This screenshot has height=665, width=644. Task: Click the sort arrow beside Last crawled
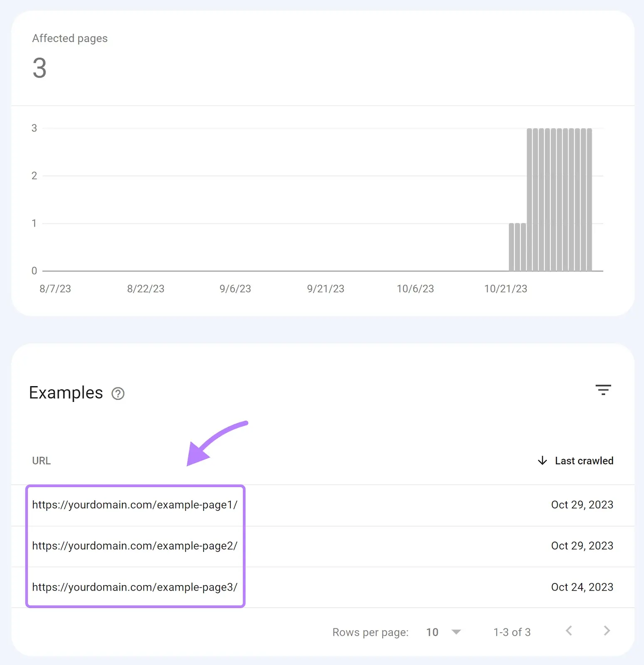click(x=542, y=461)
